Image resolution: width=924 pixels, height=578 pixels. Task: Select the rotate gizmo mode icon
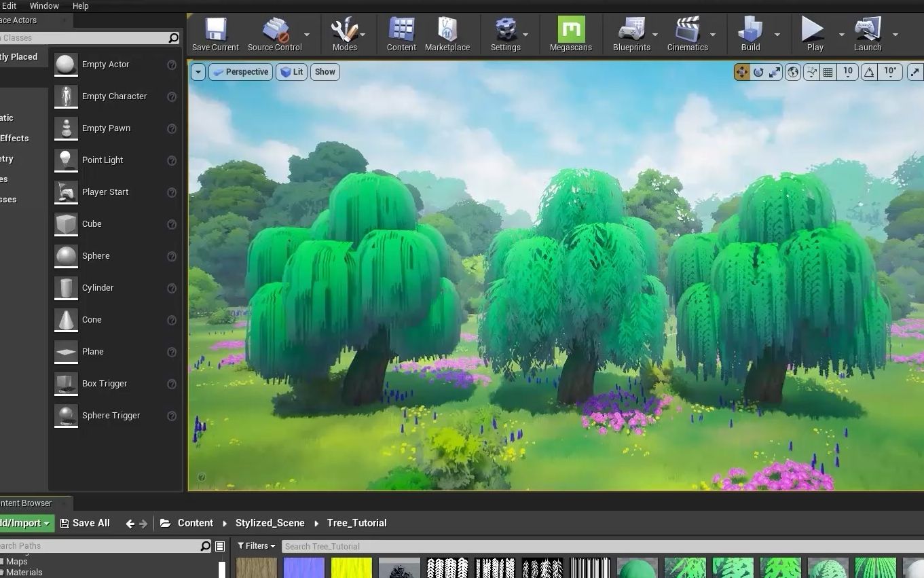coord(758,72)
